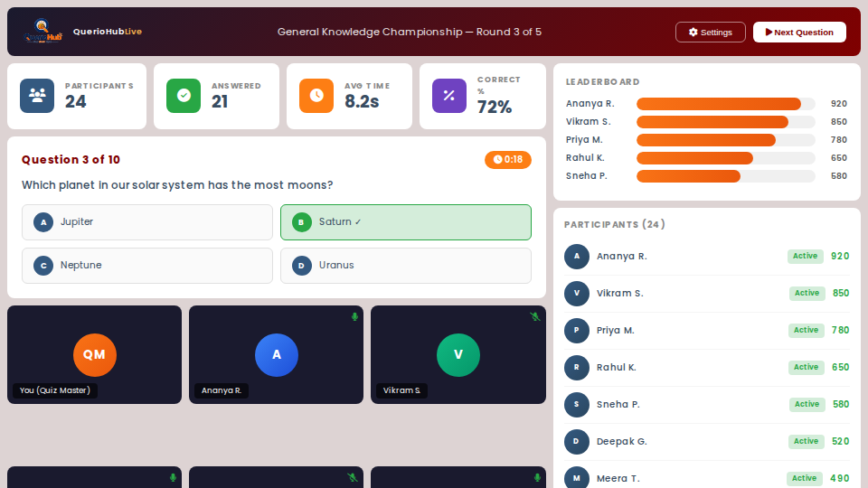The image size is (868, 488).
Task: Click Rahul K. leaderboard progress bar
Action: tap(726, 158)
